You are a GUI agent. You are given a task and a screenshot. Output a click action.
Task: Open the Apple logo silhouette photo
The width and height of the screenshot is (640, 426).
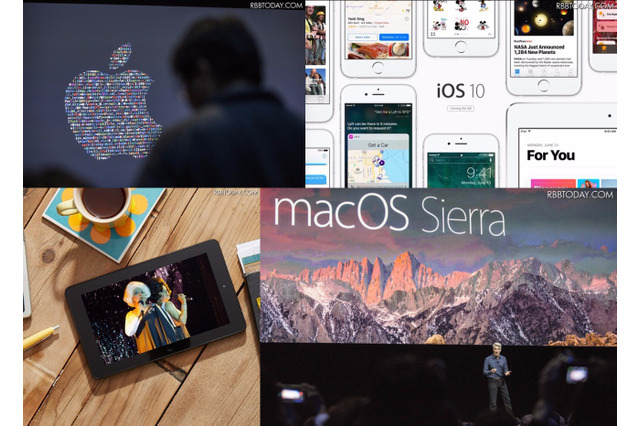point(164,94)
